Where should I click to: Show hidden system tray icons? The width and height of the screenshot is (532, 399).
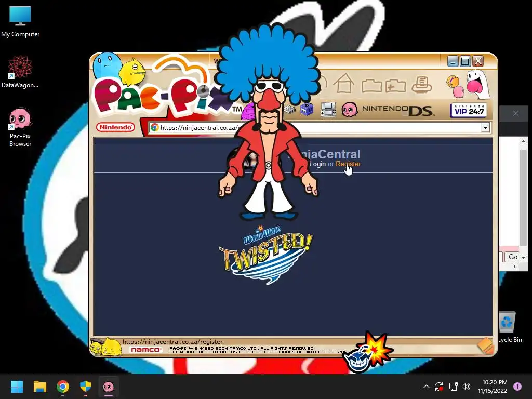[x=427, y=387]
